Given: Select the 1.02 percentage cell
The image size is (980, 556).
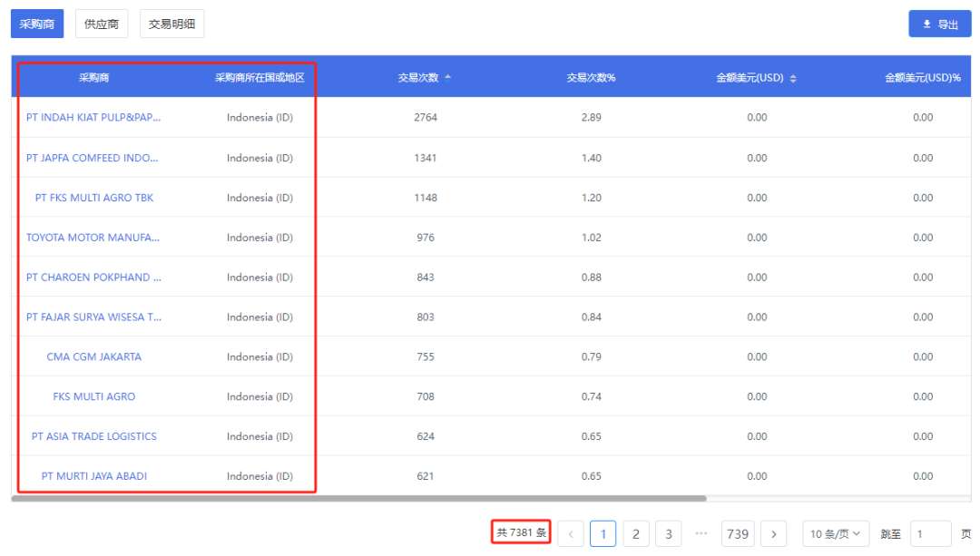Looking at the screenshot, I should click(x=592, y=238).
